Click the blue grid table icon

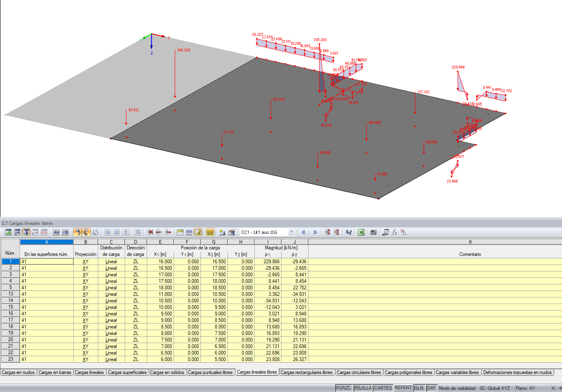tap(189, 232)
